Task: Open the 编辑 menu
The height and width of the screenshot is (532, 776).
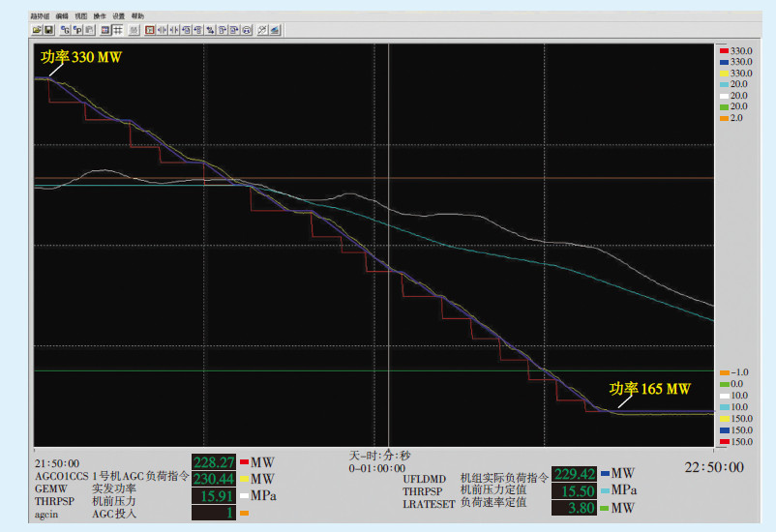Action: [x=63, y=16]
